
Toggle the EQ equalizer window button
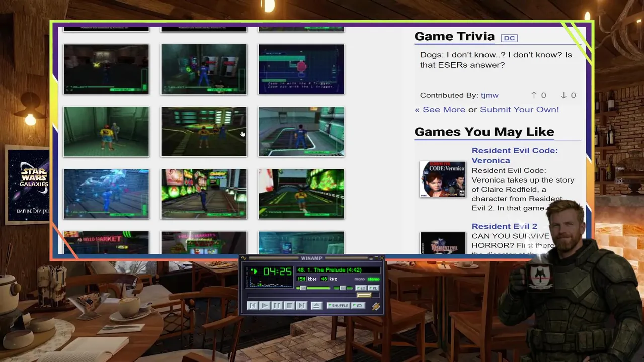click(x=361, y=288)
